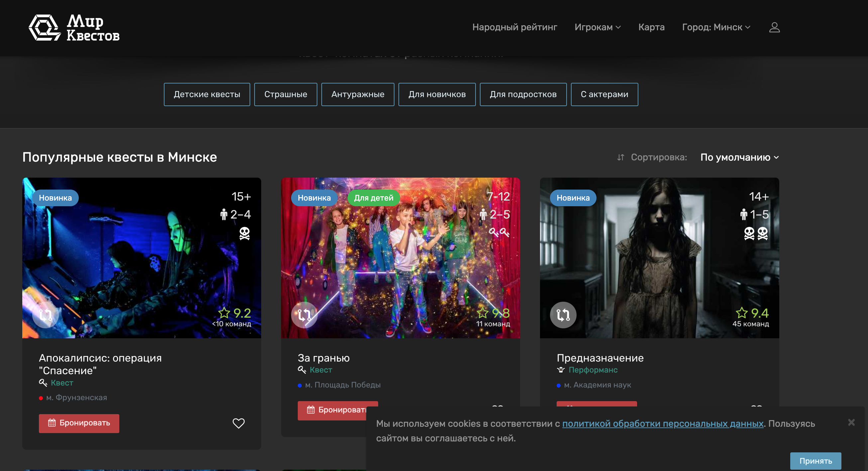
Task: Open the Город: Минск city selector
Action: (x=716, y=27)
